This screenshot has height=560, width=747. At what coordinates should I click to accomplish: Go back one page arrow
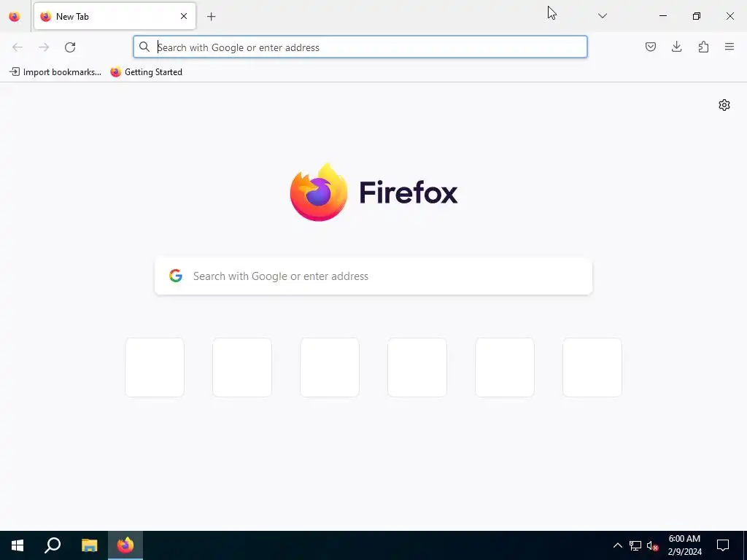18,47
